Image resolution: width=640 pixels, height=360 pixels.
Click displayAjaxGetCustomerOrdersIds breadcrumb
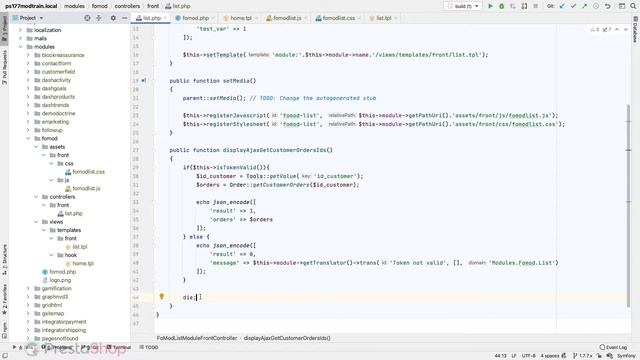click(287, 338)
